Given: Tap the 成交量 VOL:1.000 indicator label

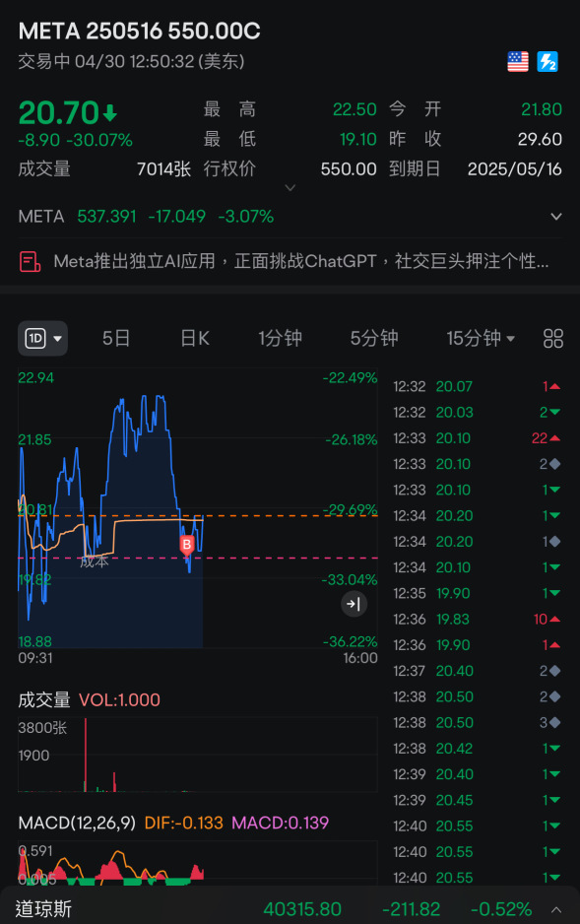Looking at the screenshot, I should [x=89, y=700].
